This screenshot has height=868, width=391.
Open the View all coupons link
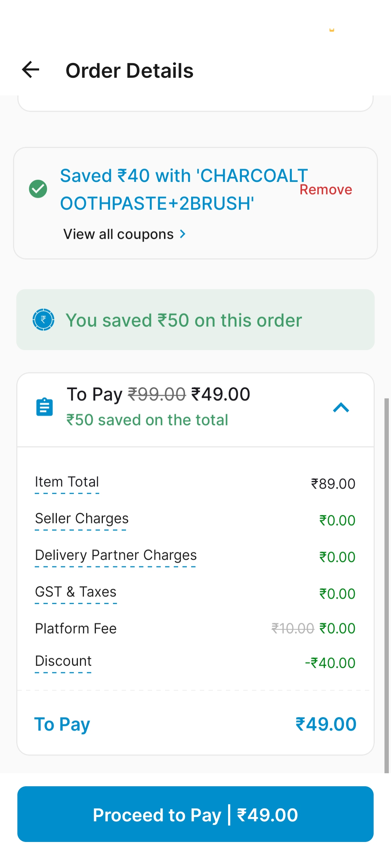(x=119, y=234)
